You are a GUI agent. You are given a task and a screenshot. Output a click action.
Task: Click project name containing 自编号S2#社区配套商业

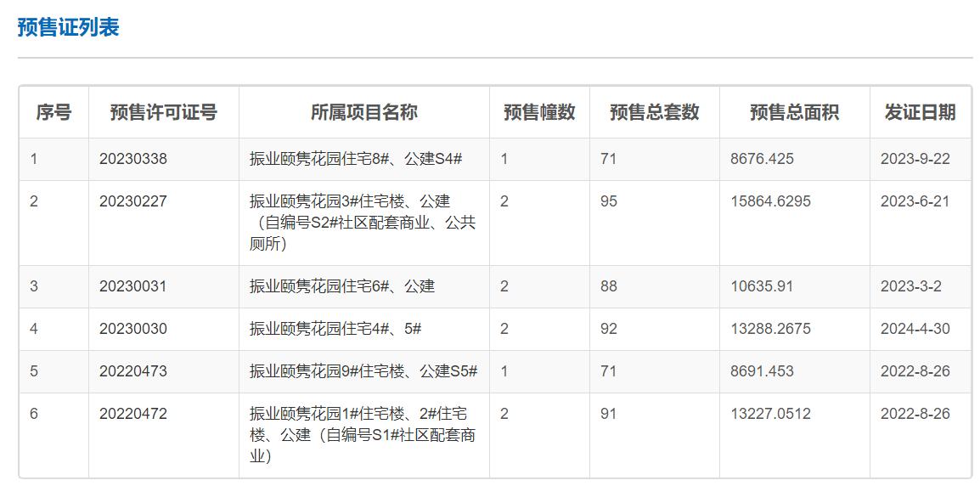pos(363,223)
